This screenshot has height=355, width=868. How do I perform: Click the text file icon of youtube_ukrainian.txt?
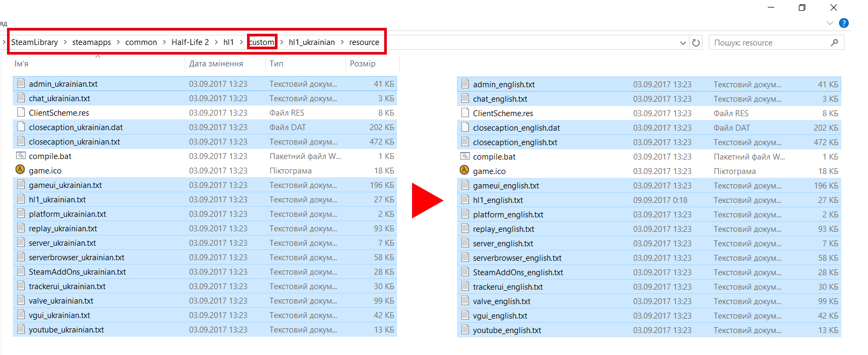pyautogui.click(x=21, y=329)
